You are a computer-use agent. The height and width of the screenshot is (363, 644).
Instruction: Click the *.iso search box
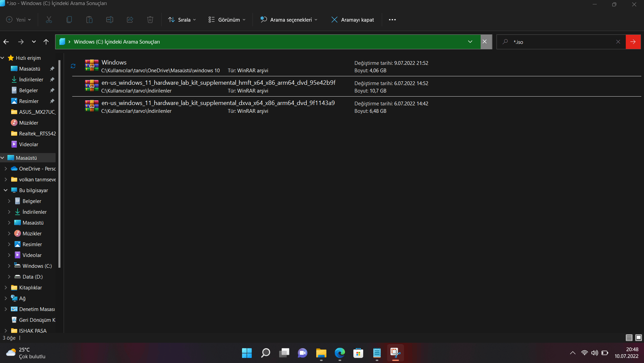coord(560,42)
